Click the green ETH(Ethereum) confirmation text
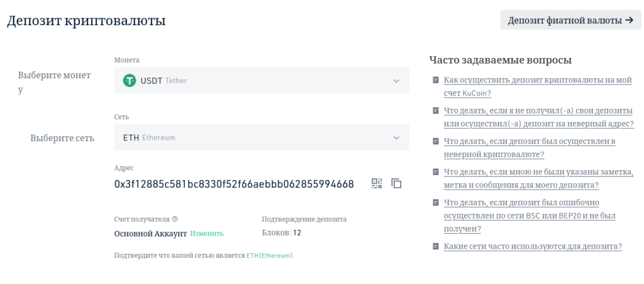 tap(270, 256)
